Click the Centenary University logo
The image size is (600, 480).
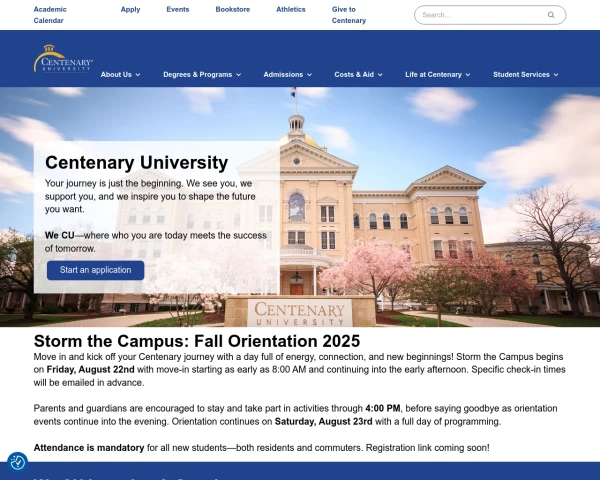(x=63, y=59)
